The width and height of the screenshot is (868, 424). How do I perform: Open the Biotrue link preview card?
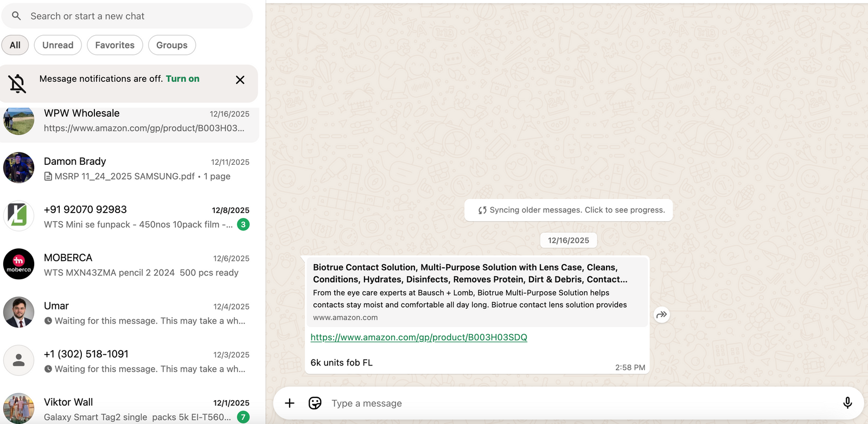pyautogui.click(x=477, y=292)
